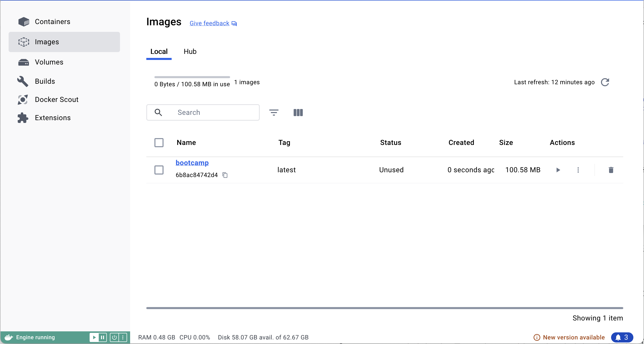Viewport: 644px width, 344px height.
Task: Delete the bootcamp image via trash icon
Action: [611, 170]
